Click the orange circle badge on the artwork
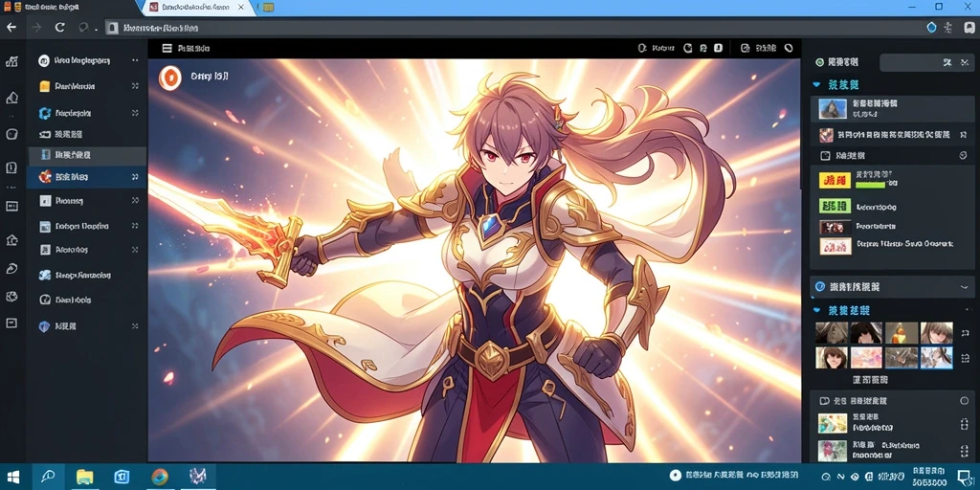 pyautogui.click(x=170, y=78)
